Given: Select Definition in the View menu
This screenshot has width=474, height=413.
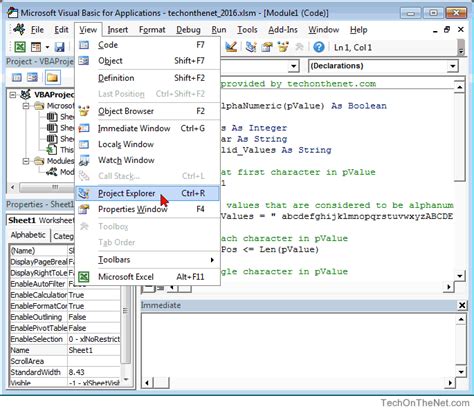Looking at the screenshot, I should [x=148, y=78].
